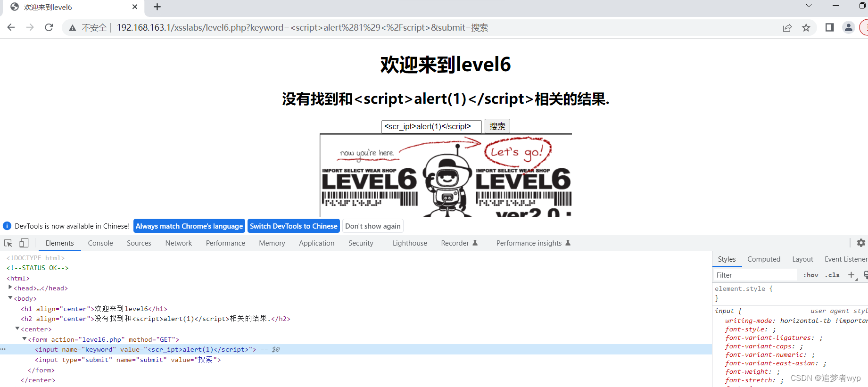The height and width of the screenshot is (387, 868).
Task: Activate the inspect element picker
Action: coord(8,243)
